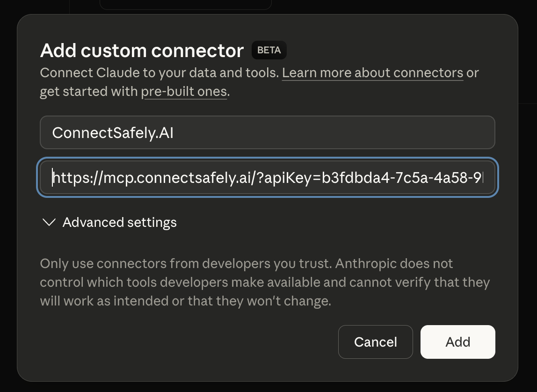
Task: Cancel adding the custom connector
Action: 375,341
